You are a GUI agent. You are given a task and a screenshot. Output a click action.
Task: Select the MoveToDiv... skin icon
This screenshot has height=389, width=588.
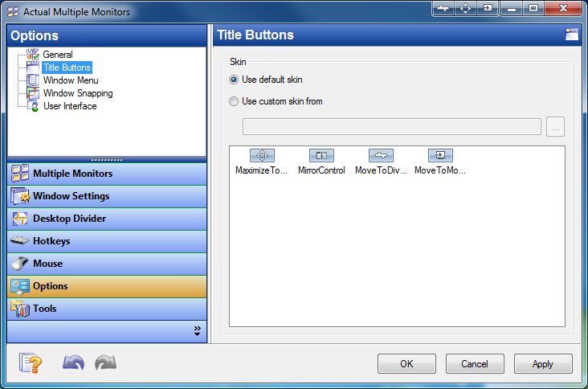point(381,155)
